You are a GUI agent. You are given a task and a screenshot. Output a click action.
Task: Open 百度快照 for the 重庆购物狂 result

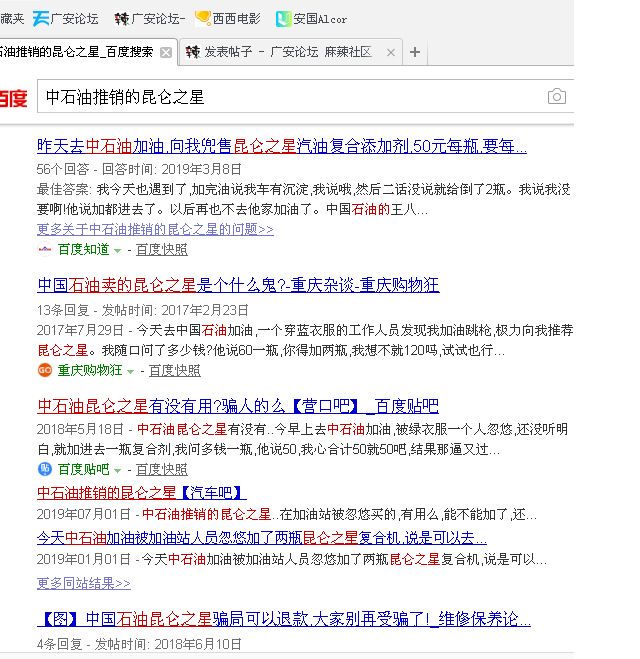click(x=174, y=371)
